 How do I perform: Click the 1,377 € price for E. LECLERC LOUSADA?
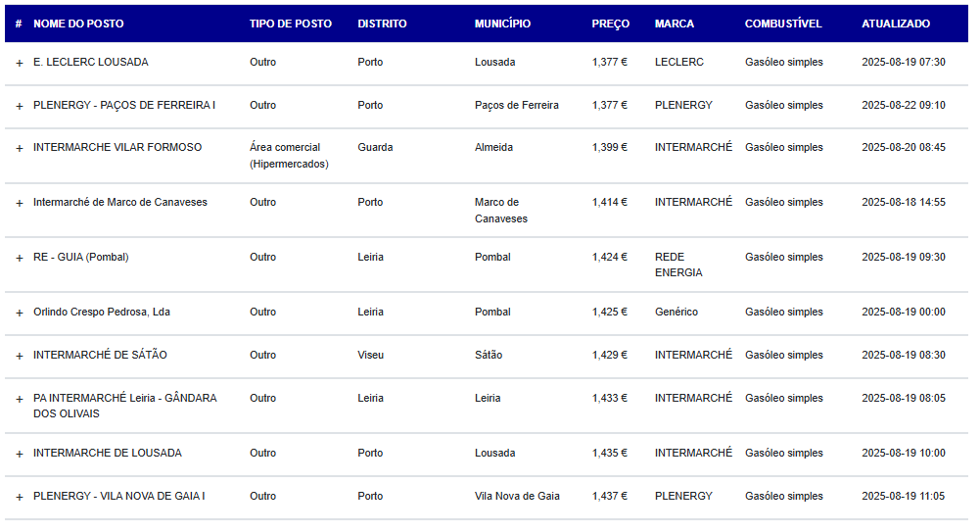[609, 62]
